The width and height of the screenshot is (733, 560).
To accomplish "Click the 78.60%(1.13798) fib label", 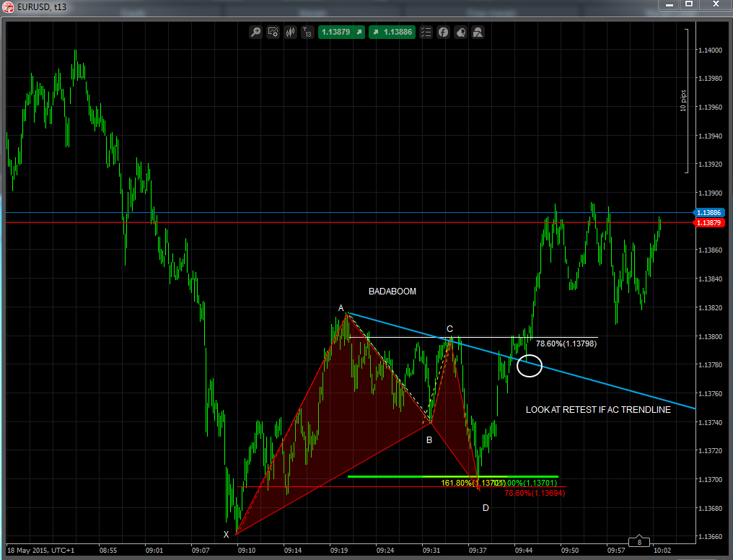I will pos(566,344).
